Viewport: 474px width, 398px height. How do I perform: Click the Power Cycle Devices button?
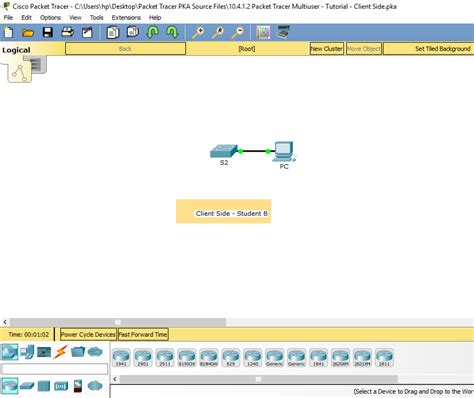88,334
